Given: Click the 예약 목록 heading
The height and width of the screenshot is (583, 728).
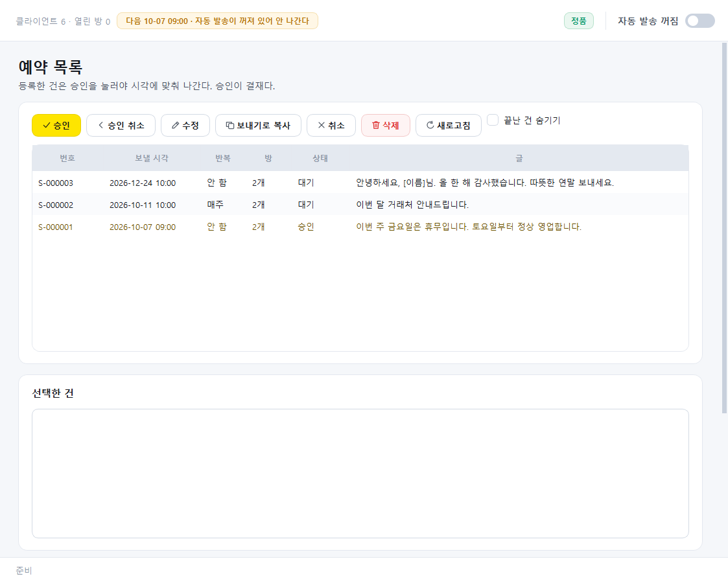Looking at the screenshot, I should pos(51,67).
